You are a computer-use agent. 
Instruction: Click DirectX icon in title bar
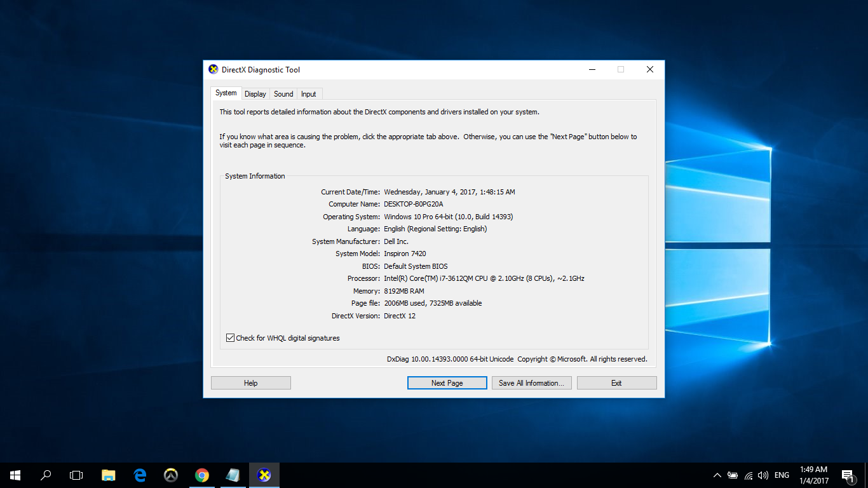click(214, 69)
